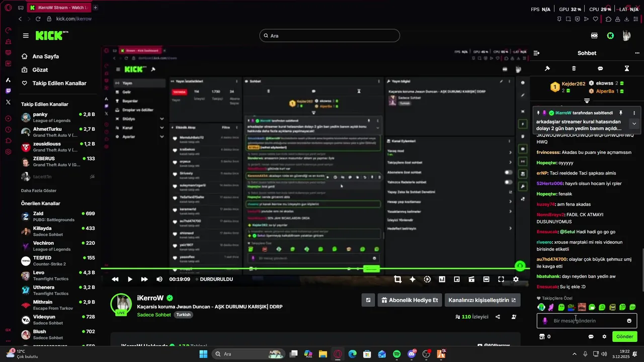Click Kanalınızı kişiselleştirin button
The width and height of the screenshot is (644, 362).
482,300
